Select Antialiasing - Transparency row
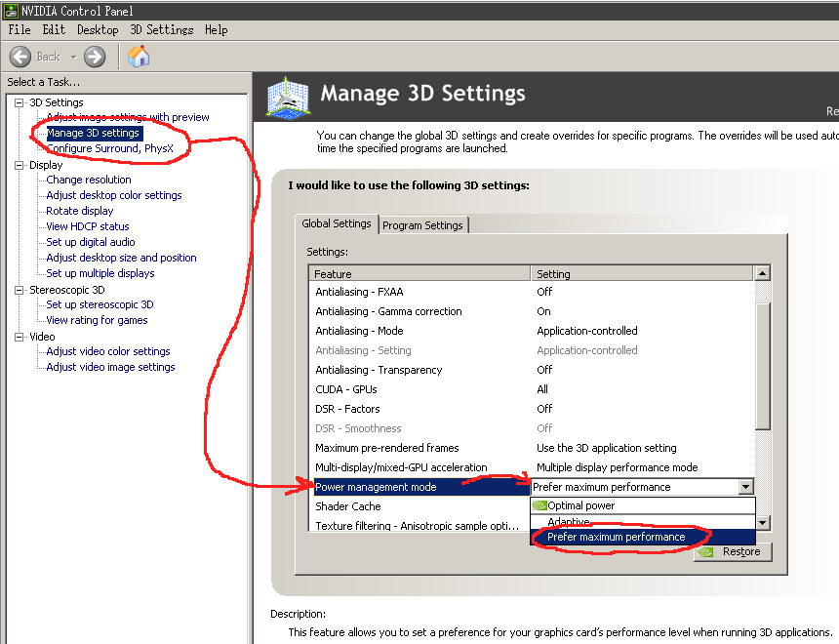Screen dimensions: 839x644 tap(533, 370)
